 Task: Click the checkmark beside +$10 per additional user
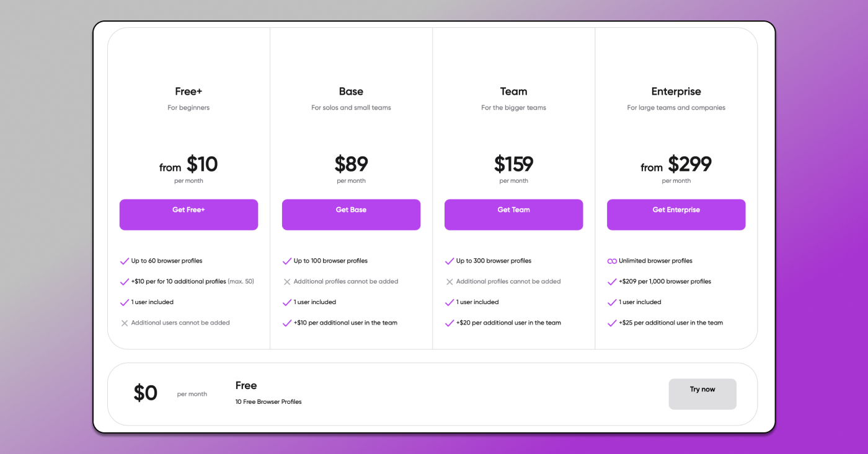(286, 323)
